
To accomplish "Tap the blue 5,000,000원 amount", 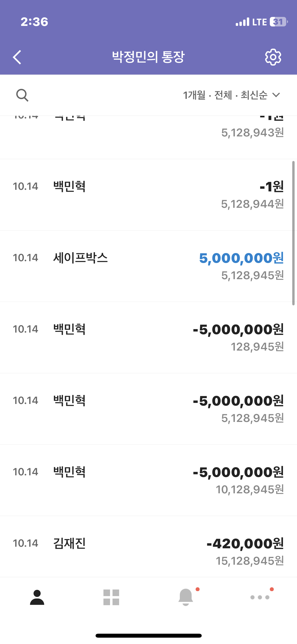I will point(241,258).
